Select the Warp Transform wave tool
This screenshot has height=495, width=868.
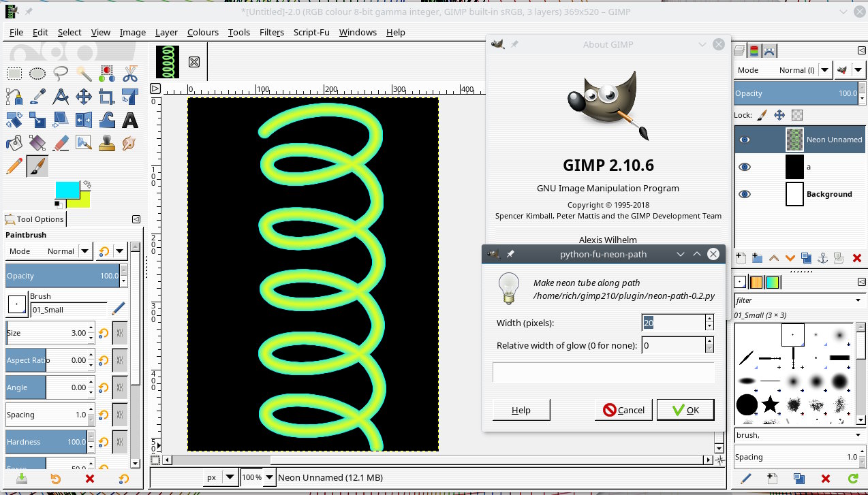click(x=107, y=120)
